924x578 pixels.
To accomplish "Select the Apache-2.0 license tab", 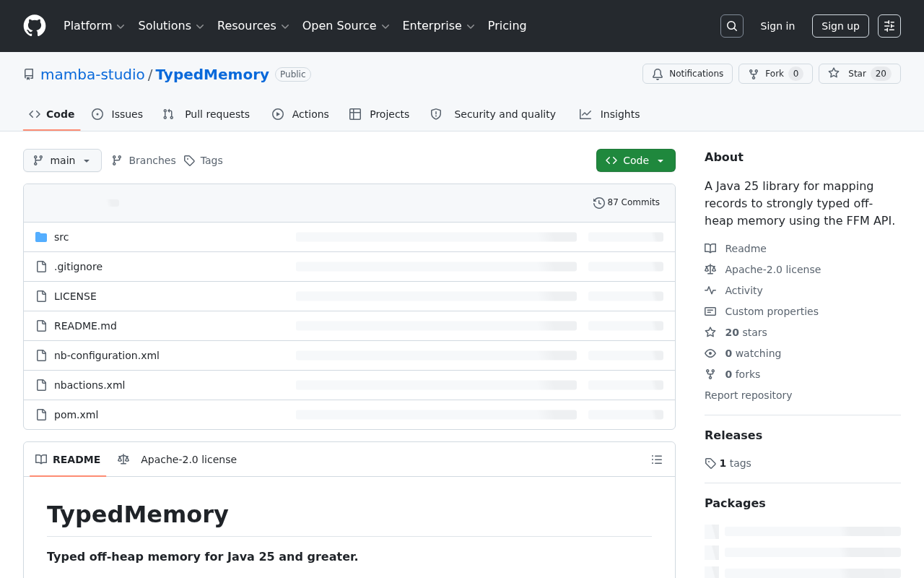I will coord(177,460).
